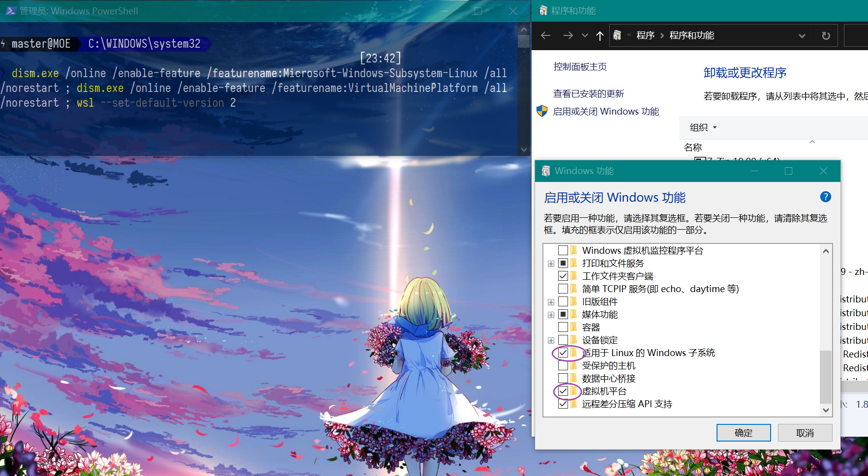Enable the 容器 checkbox
Image resolution: width=868 pixels, height=476 pixels.
(x=563, y=327)
